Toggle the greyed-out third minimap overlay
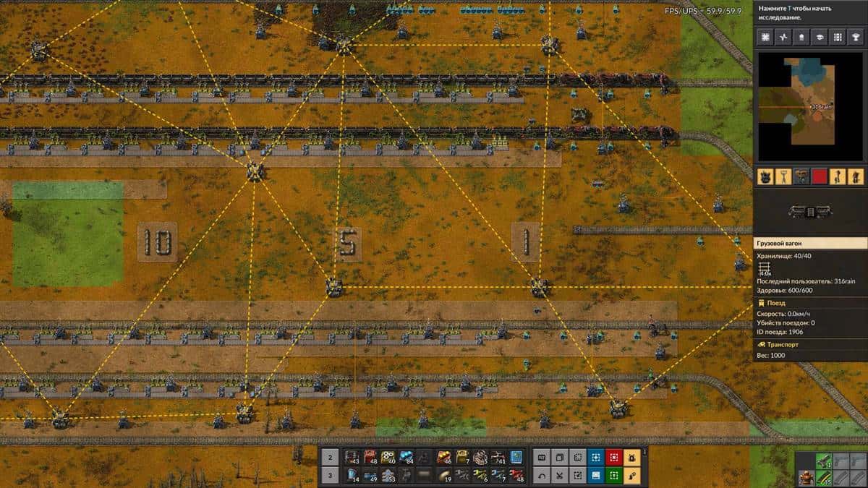Viewport: 868px width, 488px height. (x=801, y=176)
